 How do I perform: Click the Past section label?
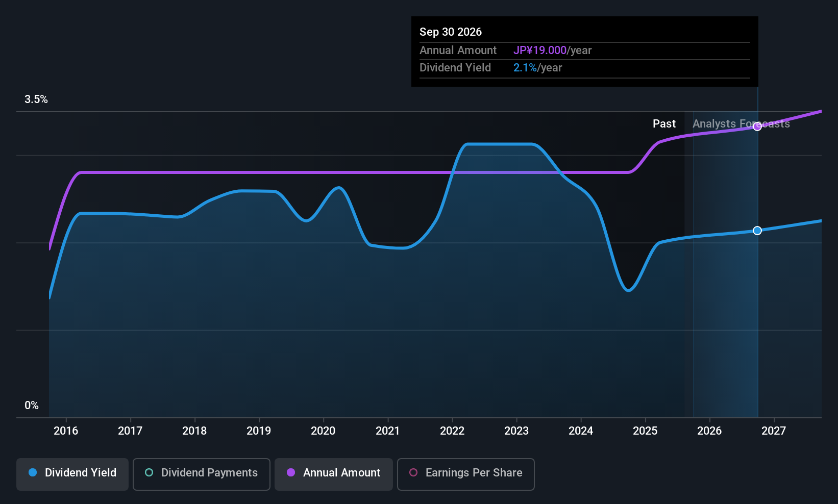tap(664, 124)
